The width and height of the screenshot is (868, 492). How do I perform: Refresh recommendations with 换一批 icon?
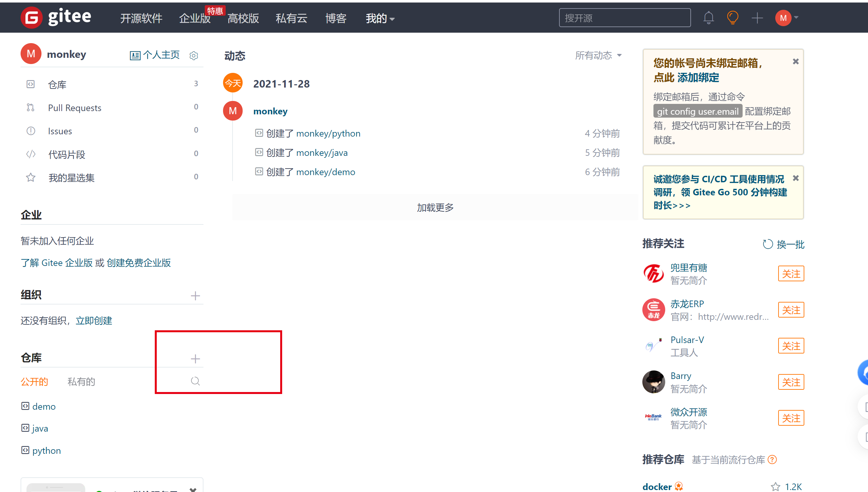(x=767, y=244)
